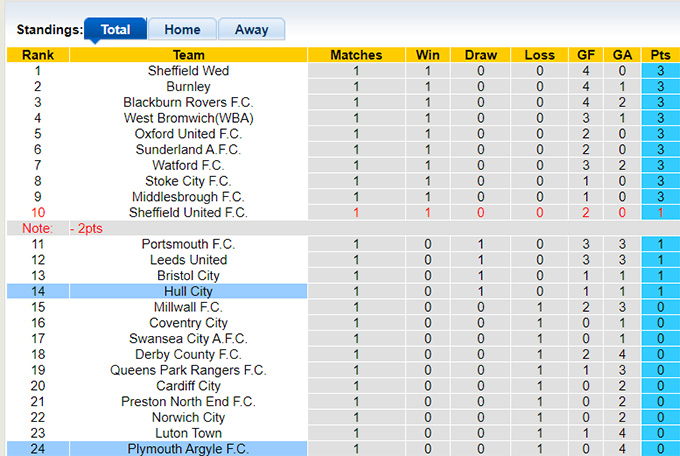The image size is (680, 456).
Task: Click Luton Town team name
Action: pos(188,433)
